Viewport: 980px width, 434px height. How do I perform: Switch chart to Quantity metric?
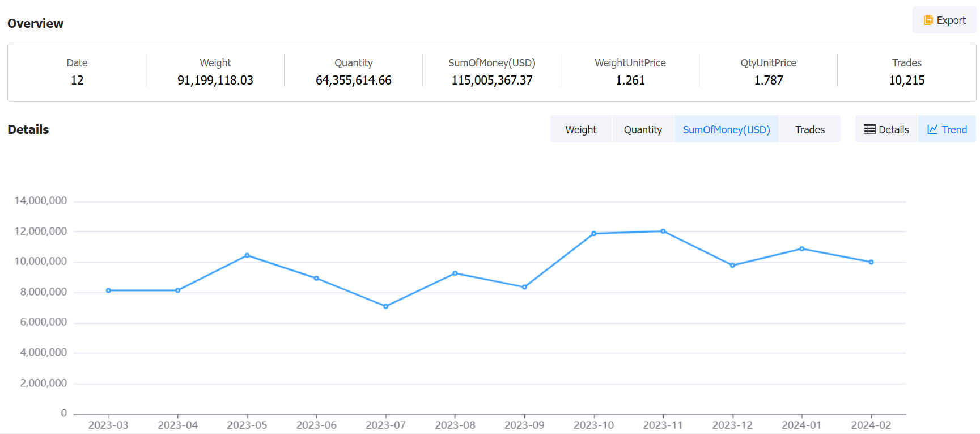coord(643,129)
